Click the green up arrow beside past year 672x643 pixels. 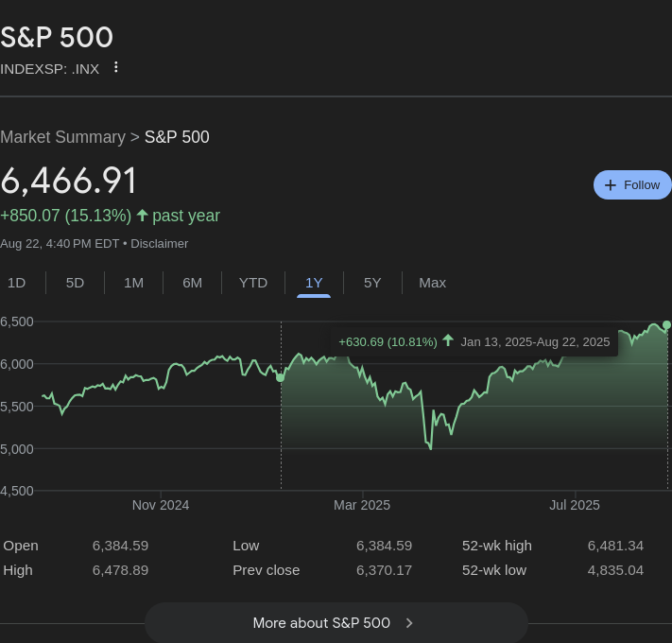143,216
